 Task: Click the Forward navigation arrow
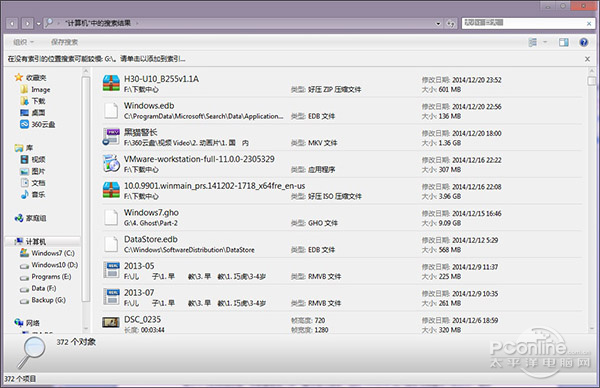click(x=27, y=24)
